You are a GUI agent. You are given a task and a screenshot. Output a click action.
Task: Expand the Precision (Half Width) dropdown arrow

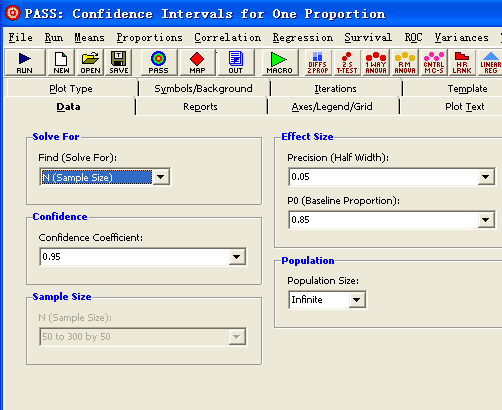486,177
